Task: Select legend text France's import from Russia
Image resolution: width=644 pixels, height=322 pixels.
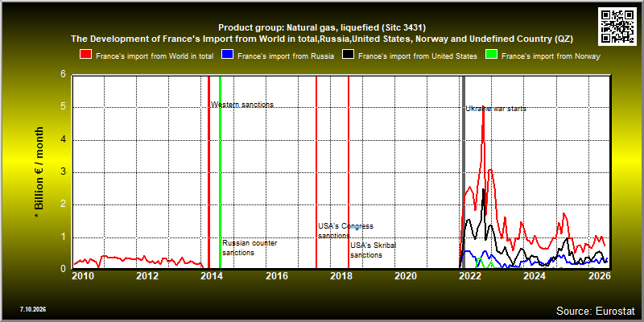Action: click(x=286, y=56)
